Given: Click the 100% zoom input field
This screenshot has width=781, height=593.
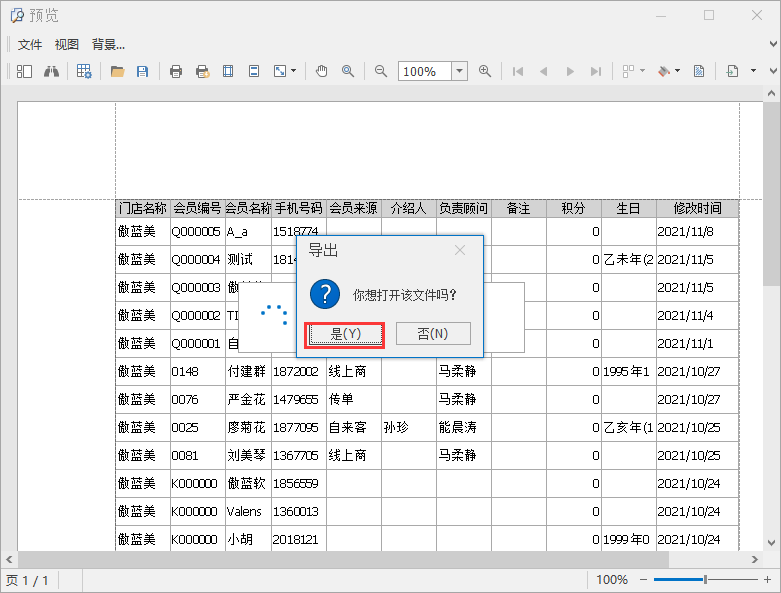Looking at the screenshot, I should point(425,71).
